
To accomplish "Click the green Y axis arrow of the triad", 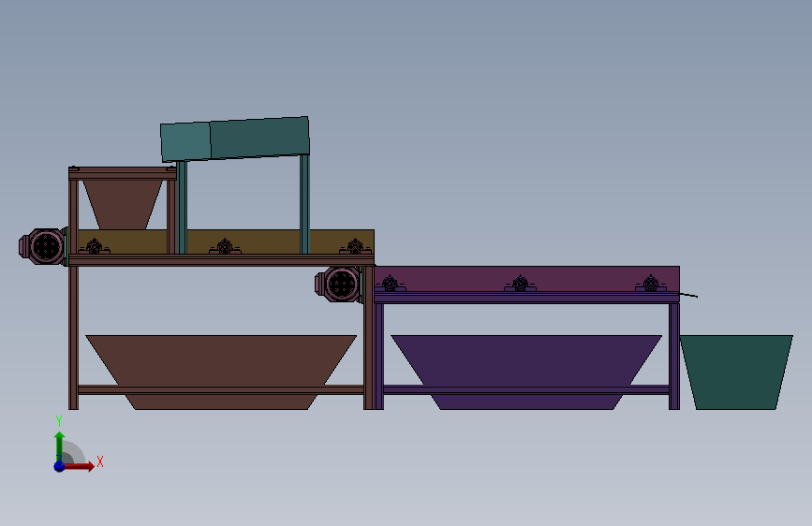I will pyautogui.click(x=59, y=446).
